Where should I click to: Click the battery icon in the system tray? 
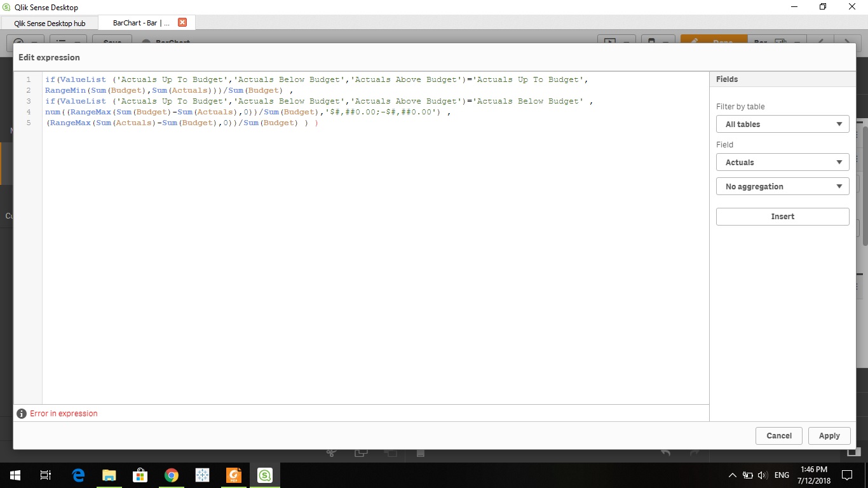click(x=748, y=475)
